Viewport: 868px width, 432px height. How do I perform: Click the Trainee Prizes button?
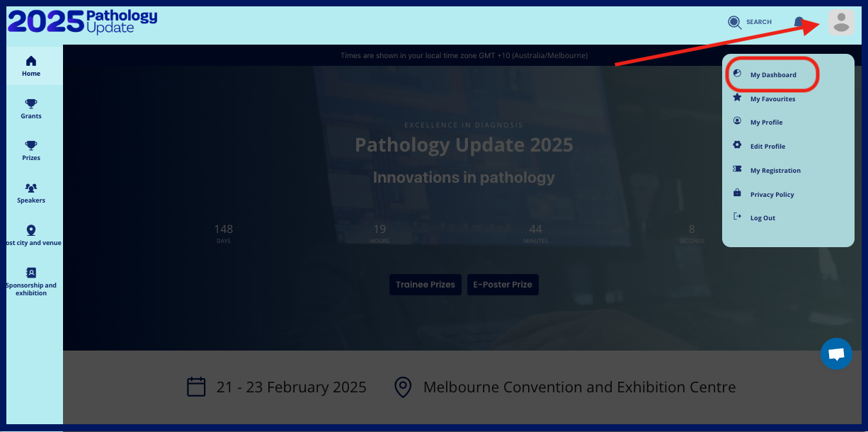(426, 285)
